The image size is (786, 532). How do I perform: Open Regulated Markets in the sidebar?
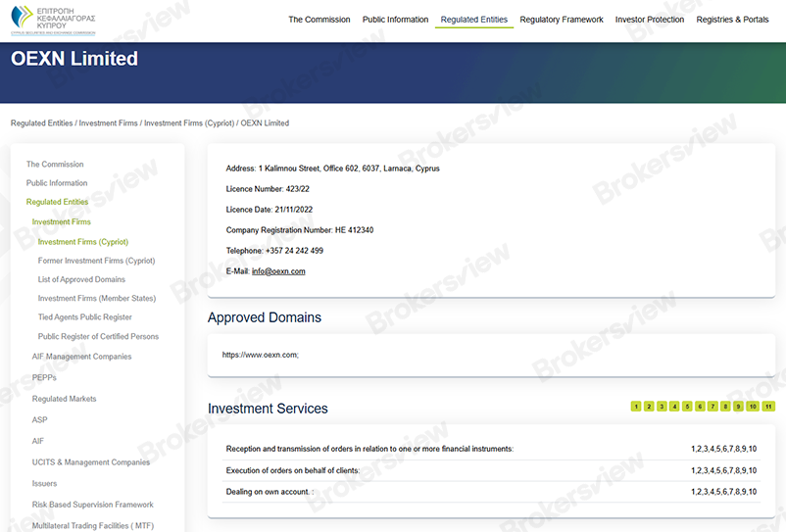coord(64,399)
